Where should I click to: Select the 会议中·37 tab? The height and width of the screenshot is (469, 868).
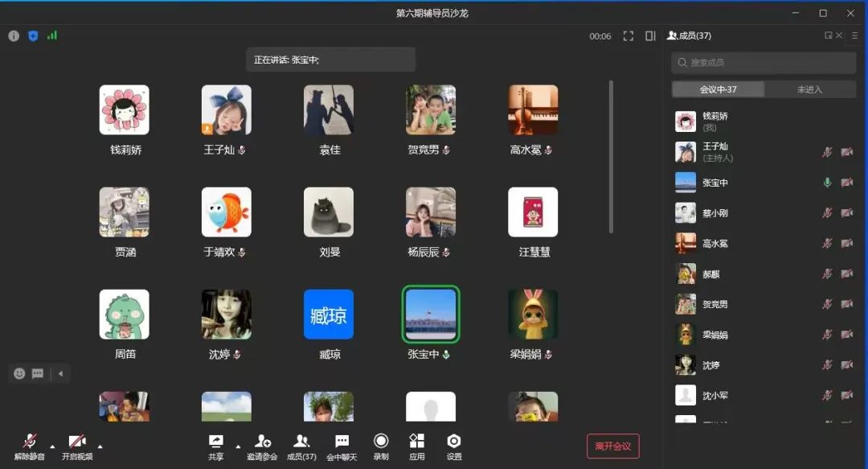[x=718, y=89]
